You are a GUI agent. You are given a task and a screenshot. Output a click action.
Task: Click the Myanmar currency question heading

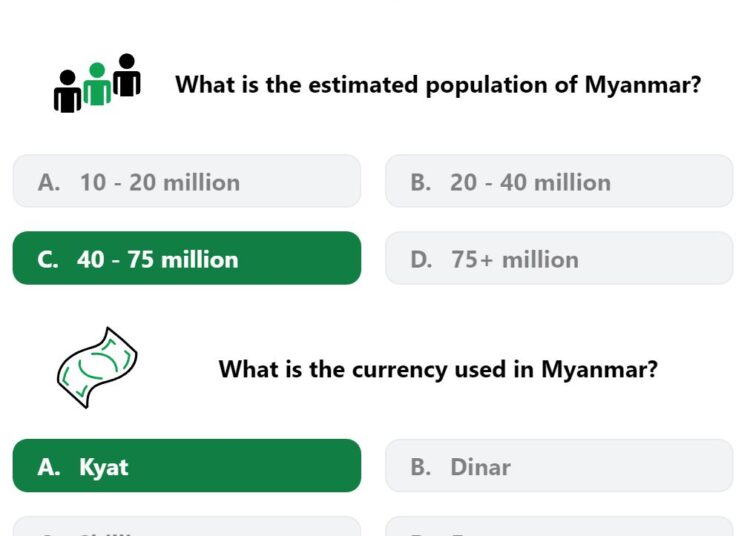click(438, 370)
